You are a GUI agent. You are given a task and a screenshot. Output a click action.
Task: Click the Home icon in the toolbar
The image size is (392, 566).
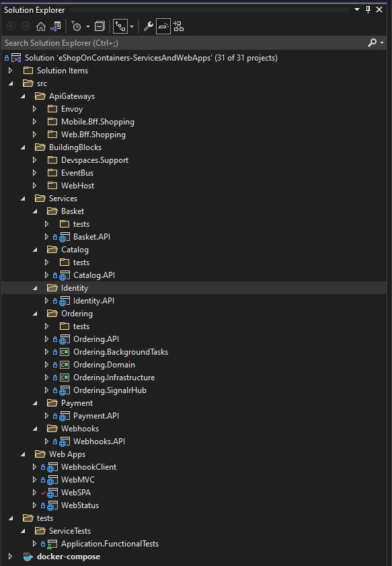pyautogui.click(x=42, y=26)
